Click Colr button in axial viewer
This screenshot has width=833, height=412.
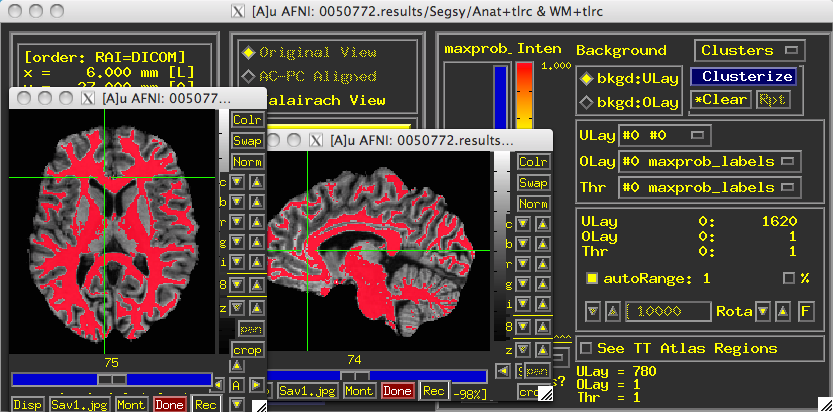[247, 119]
